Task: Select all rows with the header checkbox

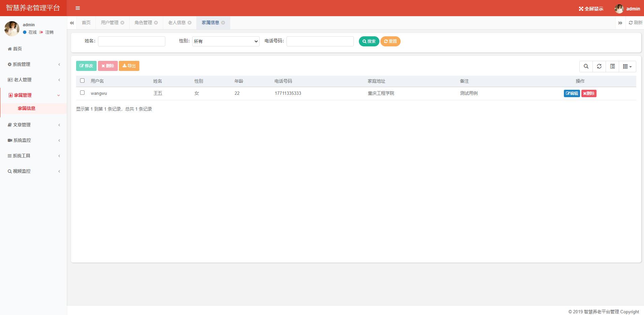Action: pyautogui.click(x=82, y=80)
